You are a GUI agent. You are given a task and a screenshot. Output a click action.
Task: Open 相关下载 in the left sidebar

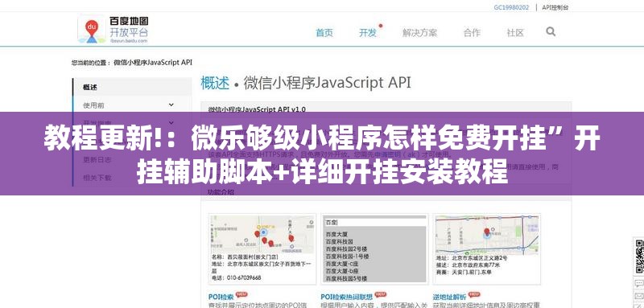coord(97,178)
